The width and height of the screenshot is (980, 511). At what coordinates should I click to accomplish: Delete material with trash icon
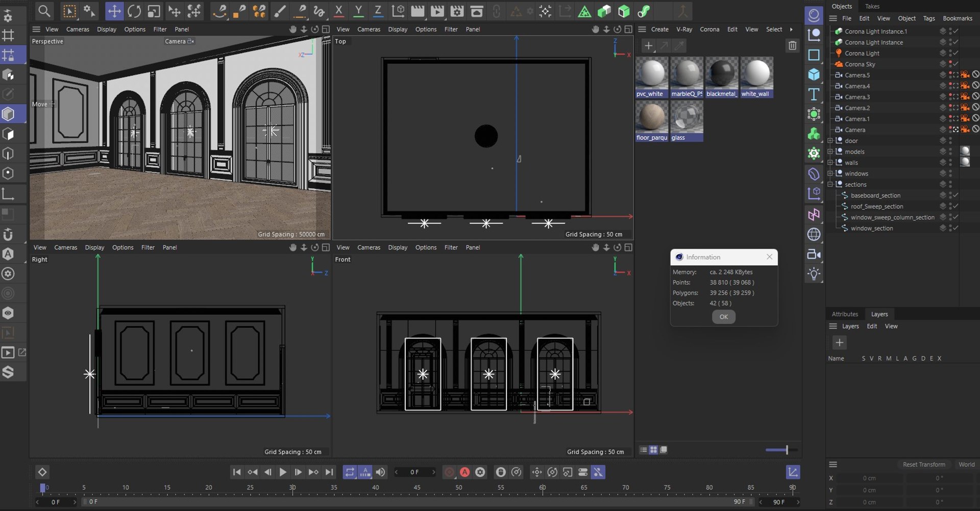792,45
